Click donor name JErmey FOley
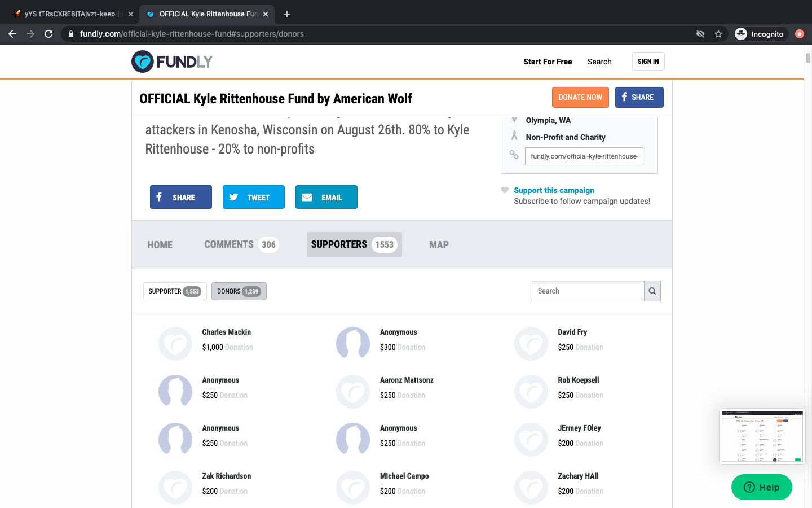This screenshot has height=508, width=812. (x=580, y=428)
